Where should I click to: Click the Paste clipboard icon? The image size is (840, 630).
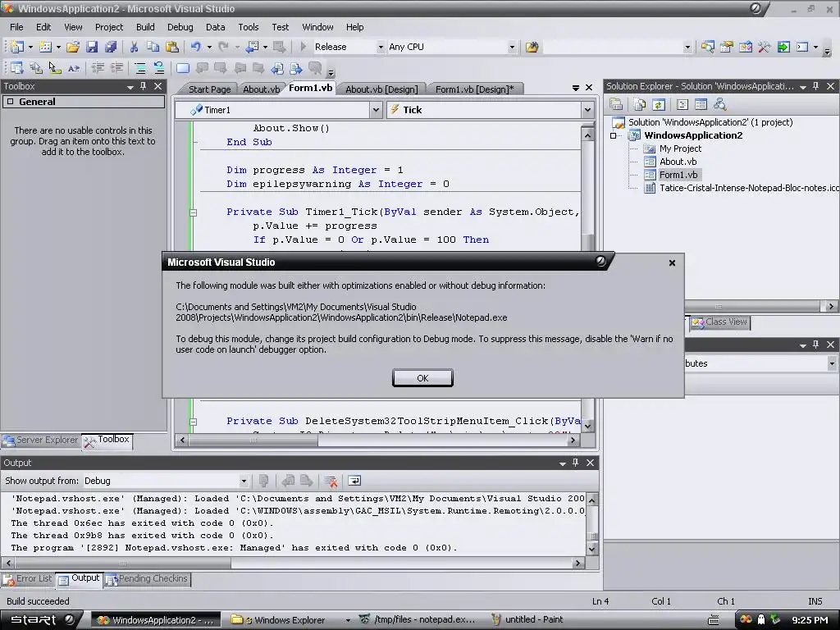pos(172,47)
